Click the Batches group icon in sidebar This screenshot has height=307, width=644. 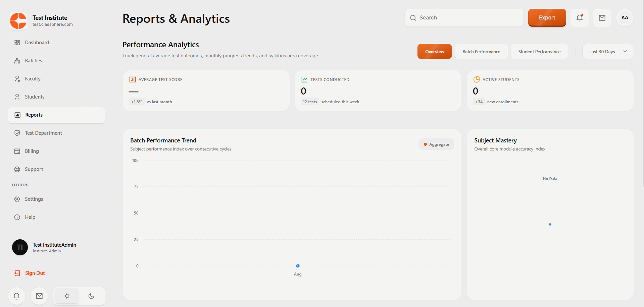tap(17, 61)
